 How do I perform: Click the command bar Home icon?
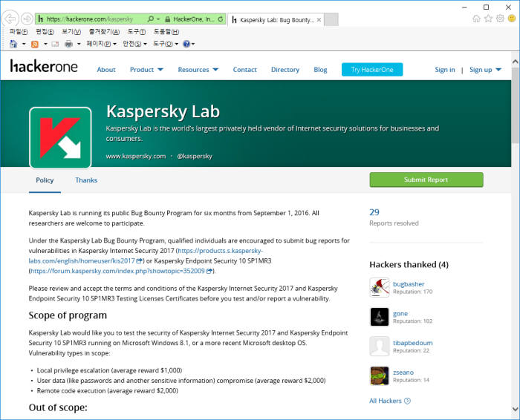point(13,44)
